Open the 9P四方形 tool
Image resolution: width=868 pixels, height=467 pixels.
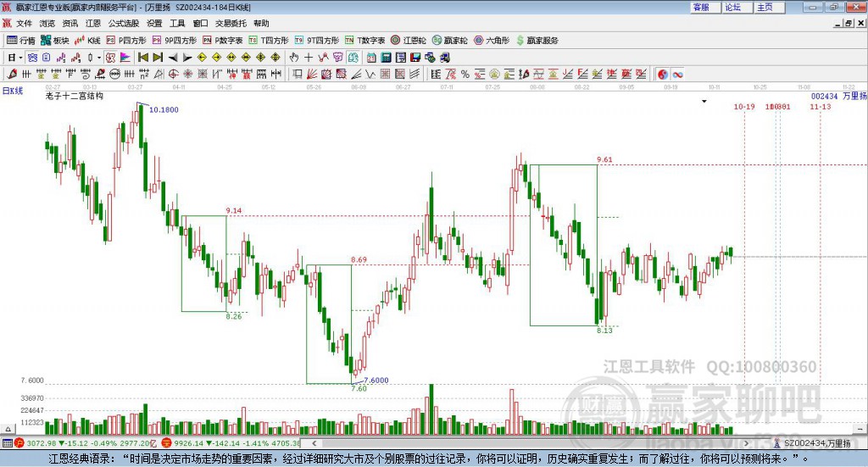[175, 41]
